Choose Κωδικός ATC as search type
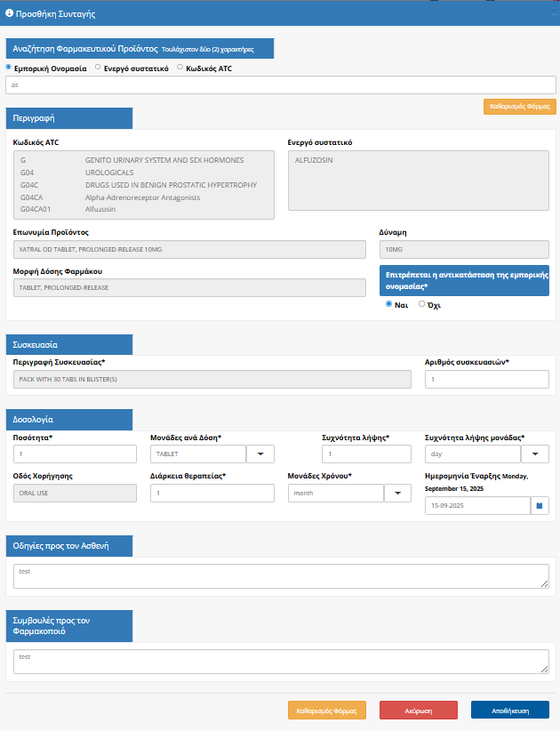 coord(180,67)
